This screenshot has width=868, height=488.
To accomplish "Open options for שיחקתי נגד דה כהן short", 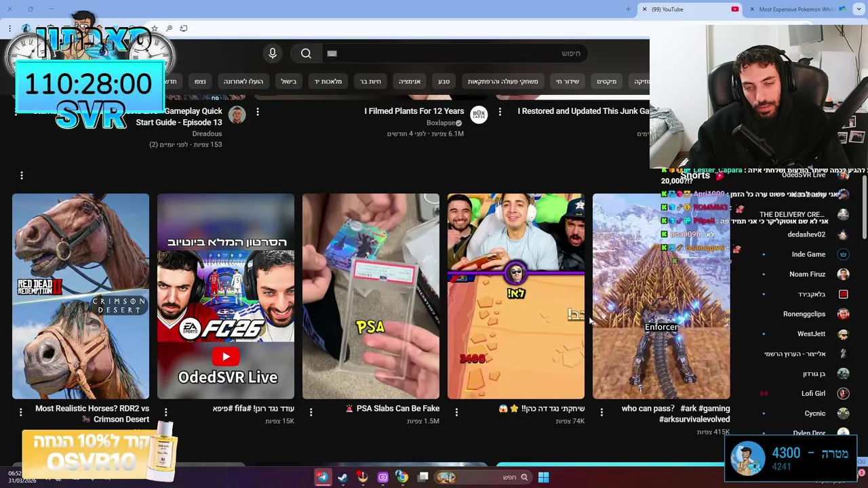I will click(456, 412).
